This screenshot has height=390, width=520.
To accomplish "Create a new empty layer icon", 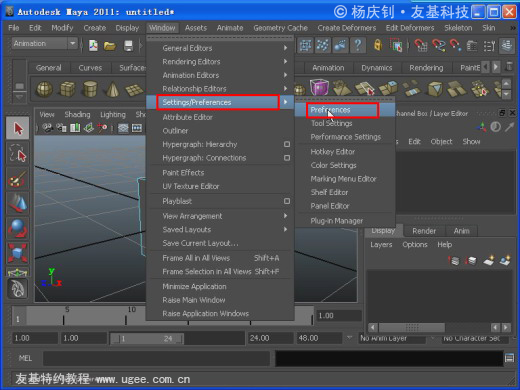I will (x=488, y=260).
